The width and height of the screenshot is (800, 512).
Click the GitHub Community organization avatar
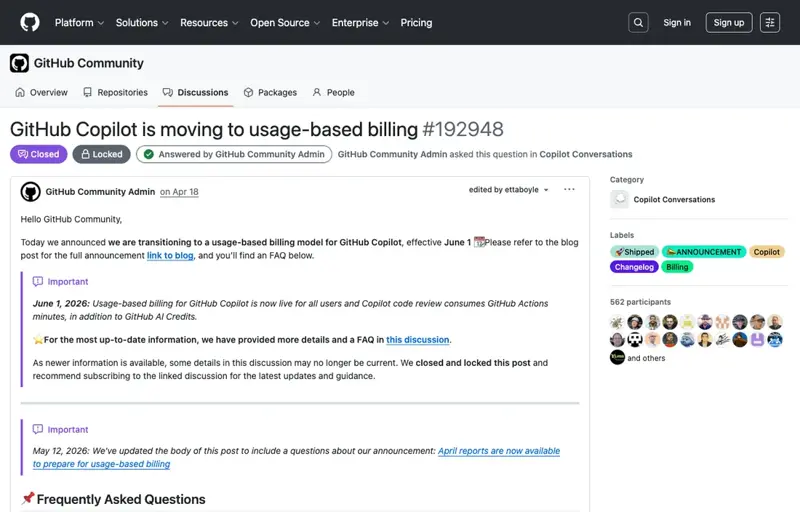[19, 63]
